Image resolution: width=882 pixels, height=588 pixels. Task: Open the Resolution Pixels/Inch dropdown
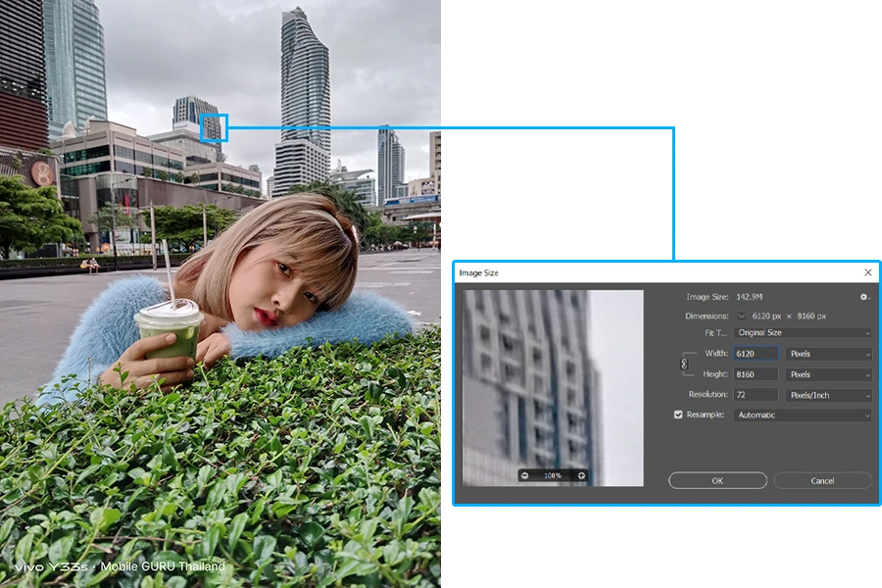click(828, 395)
